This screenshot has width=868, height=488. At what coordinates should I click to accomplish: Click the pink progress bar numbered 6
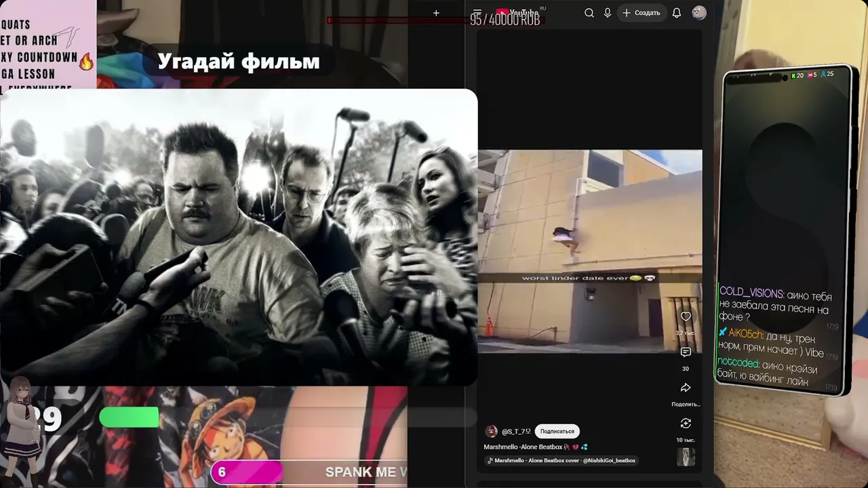click(x=247, y=472)
